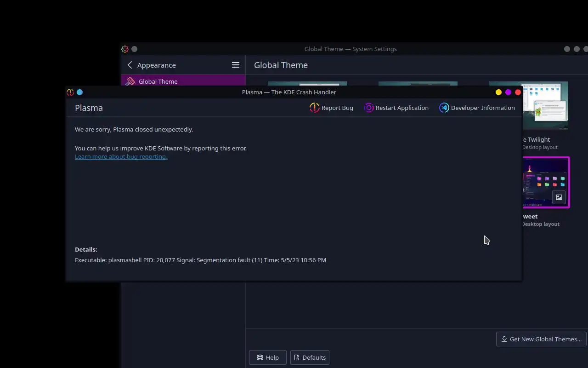Screen dimensions: 588x368
Task: Go back from Appearance in System Settings
Action: point(130,65)
